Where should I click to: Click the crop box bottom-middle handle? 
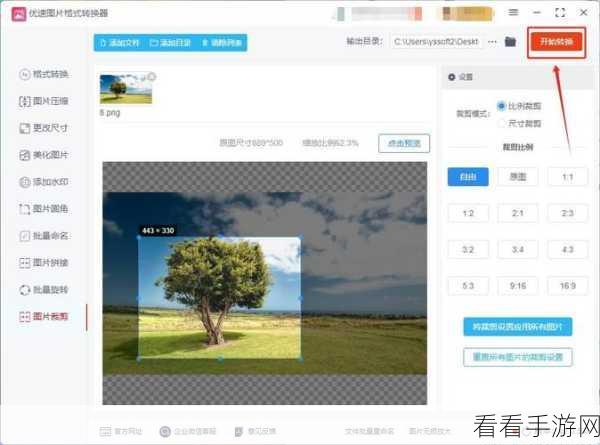coord(220,359)
